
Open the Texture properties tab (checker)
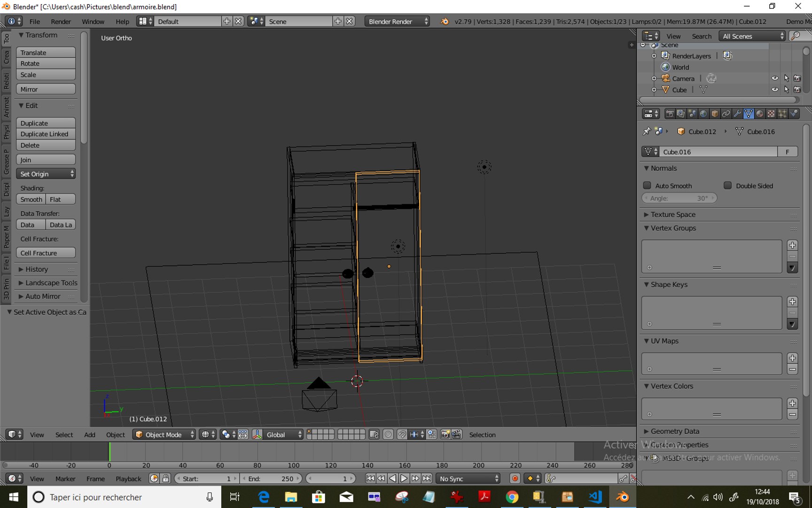pos(771,114)
